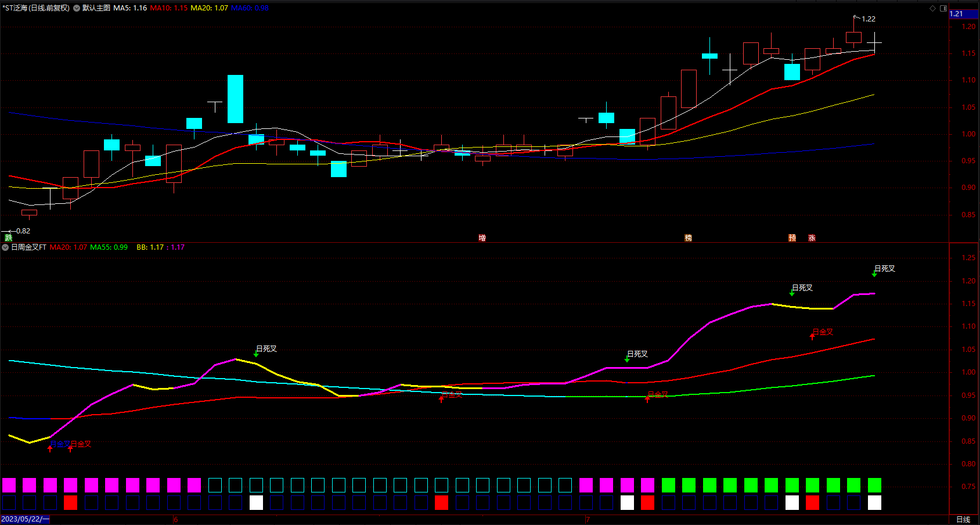The width and height of the screenshot is (980, 525).
Task: Click the 日线 period button
Action: [963, 520]
